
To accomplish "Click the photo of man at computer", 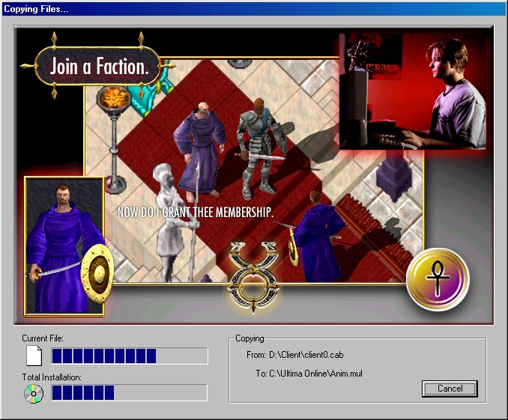I will tap(414, 91).
